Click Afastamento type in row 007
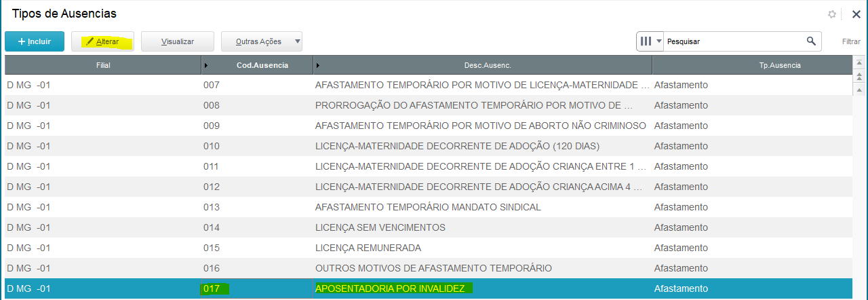This screenshot has width=868, height=300. coord(751,85)
